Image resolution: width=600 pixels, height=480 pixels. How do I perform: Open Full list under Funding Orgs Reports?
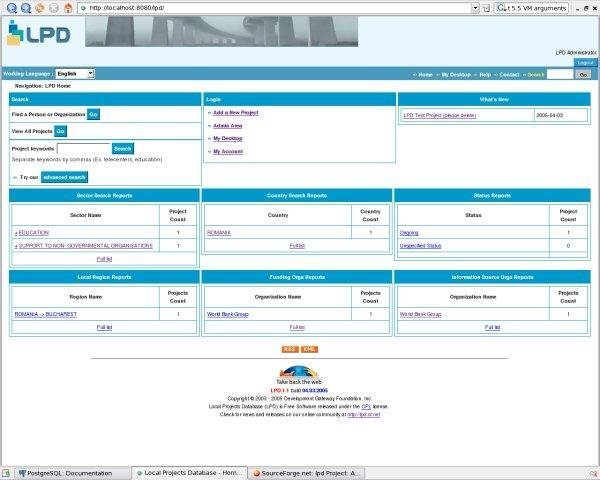pos(297,327)
